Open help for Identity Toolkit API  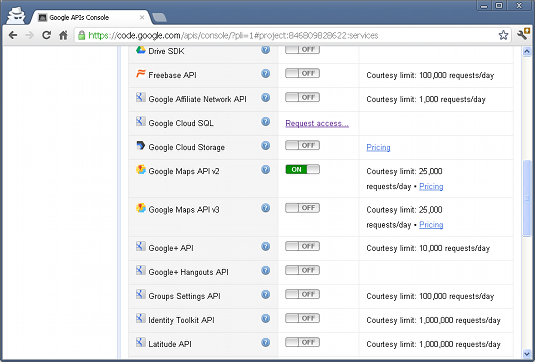coord(265,318)
